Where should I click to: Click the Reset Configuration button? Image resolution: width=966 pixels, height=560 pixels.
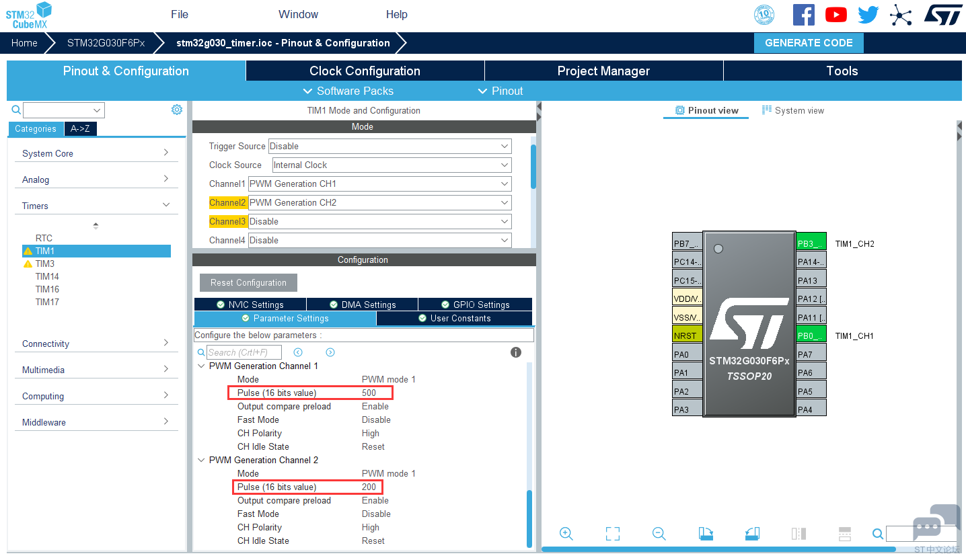click(x=248, y=282)
